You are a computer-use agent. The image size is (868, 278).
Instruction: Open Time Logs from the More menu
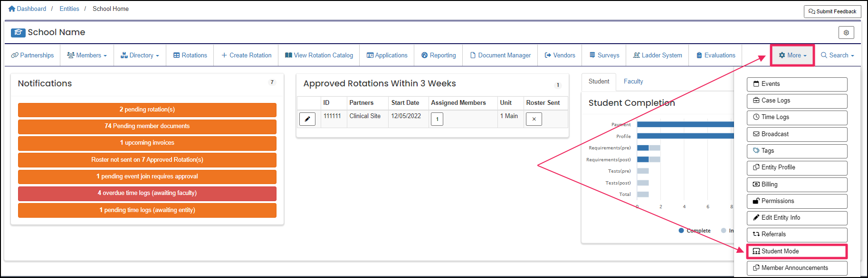(797, 117)
